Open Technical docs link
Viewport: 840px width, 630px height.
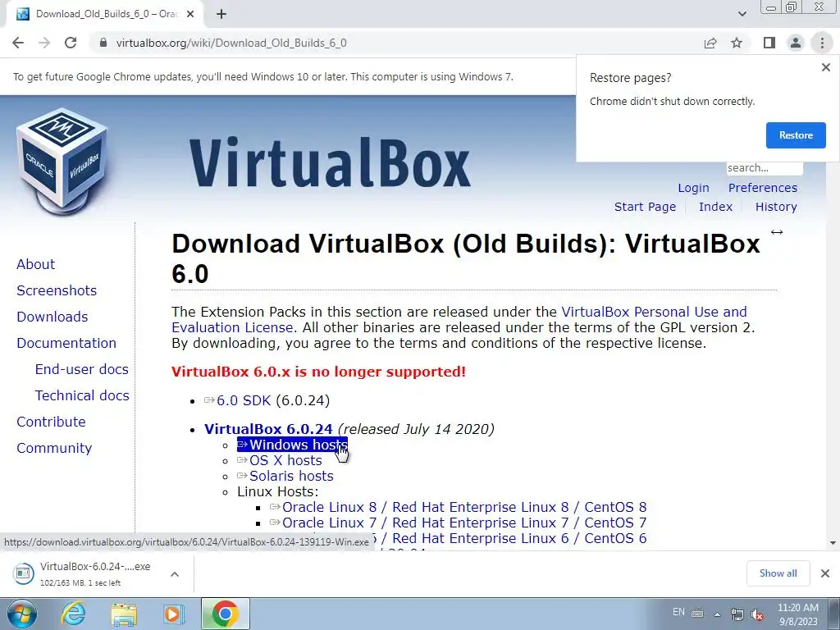pyautogui.click(x=82, y=395)
